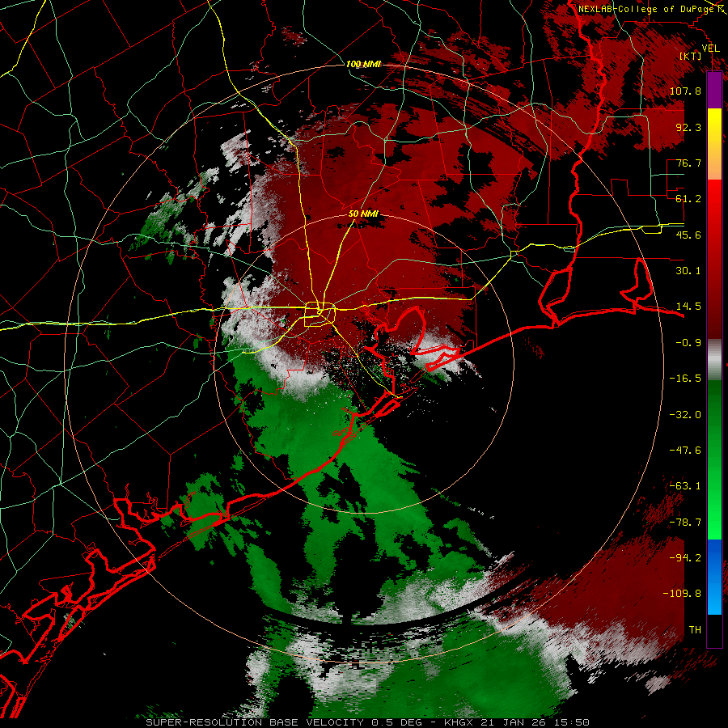728x728 pixels.
Task: Select the 30.1 velocity scale value
Action: 688,271
